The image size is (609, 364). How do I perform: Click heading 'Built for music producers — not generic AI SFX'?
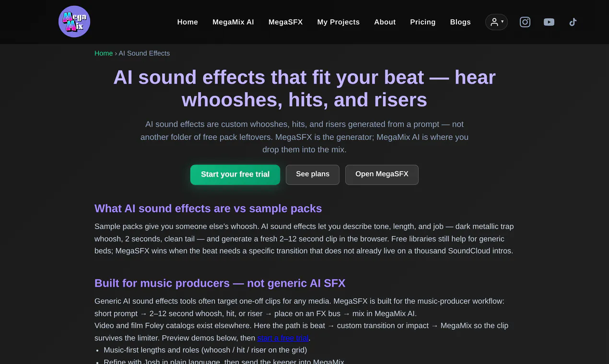[220, 283]
